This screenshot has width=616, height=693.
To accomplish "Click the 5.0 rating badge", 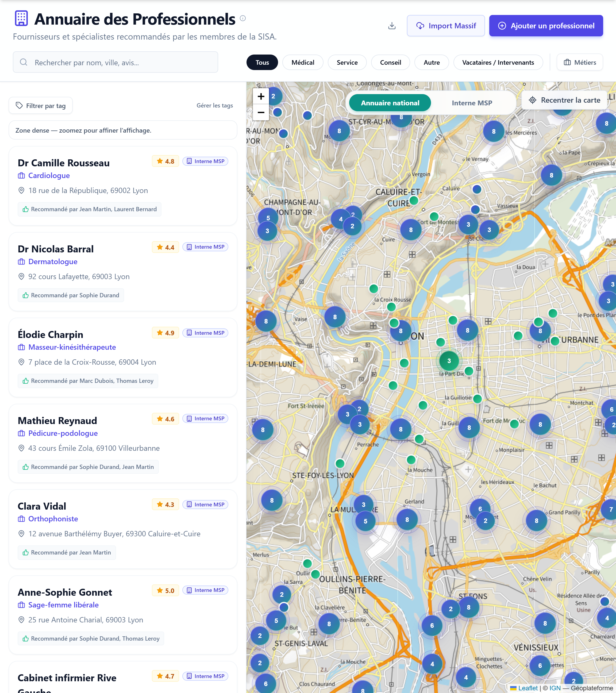I will 165,590.
